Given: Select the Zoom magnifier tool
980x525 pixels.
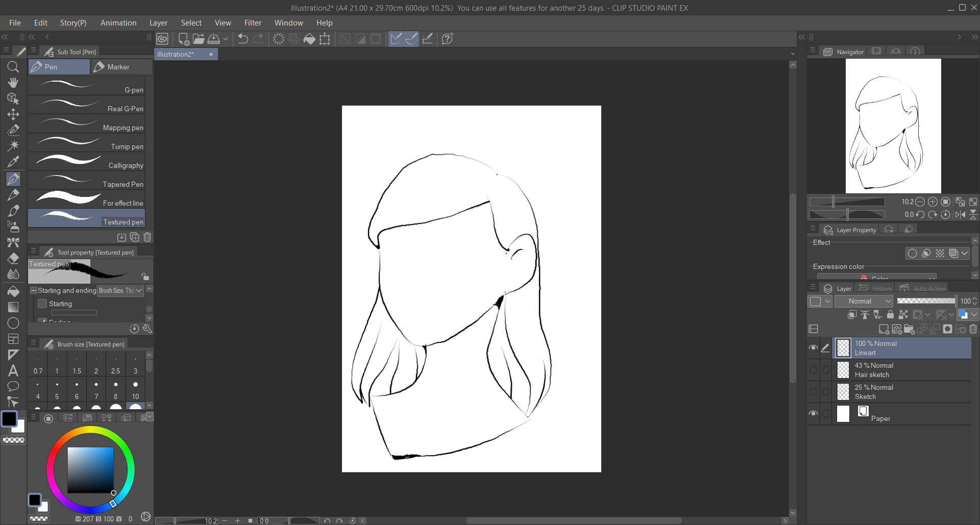Looking at the screenshot, I should (x=13, y=67).
